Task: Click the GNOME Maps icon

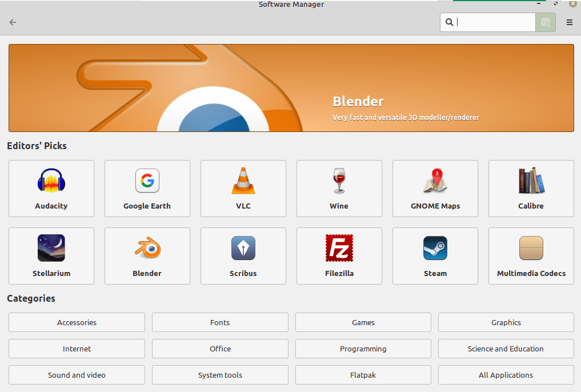Action: [435, 189]
